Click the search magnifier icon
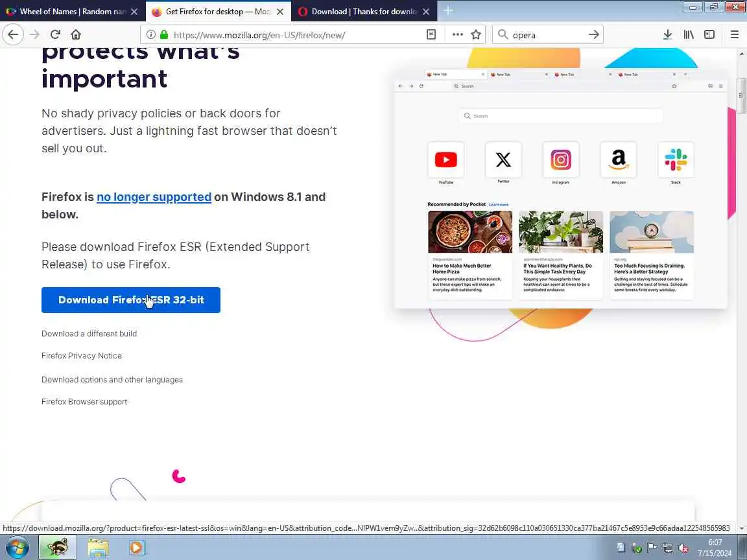747x560 pixels. pos(503,35)
